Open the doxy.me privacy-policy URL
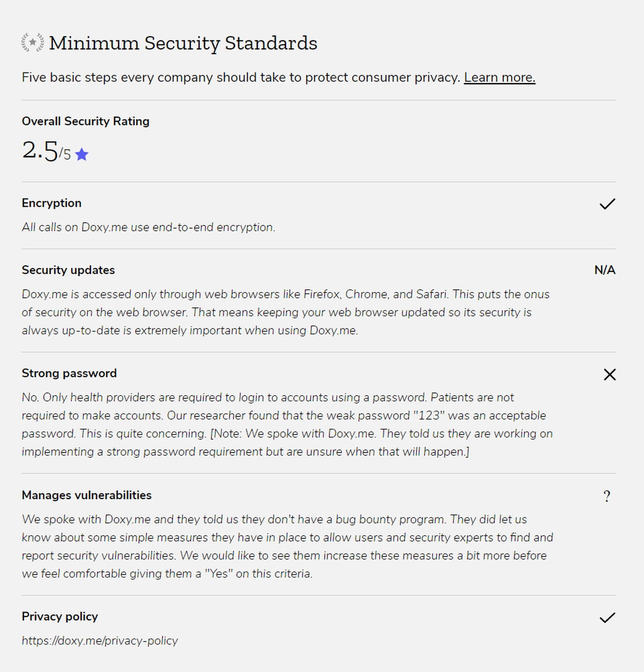644x672 pixels. (x=100, y=640)
